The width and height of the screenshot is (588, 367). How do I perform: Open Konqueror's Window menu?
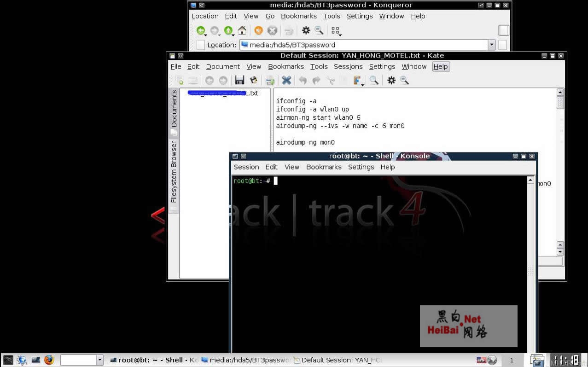click(x=391, y=16)
